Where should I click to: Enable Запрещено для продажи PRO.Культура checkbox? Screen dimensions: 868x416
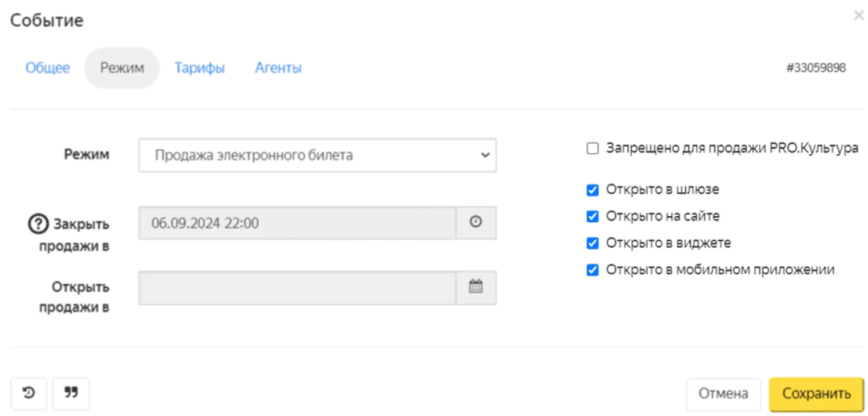point(592,149)
